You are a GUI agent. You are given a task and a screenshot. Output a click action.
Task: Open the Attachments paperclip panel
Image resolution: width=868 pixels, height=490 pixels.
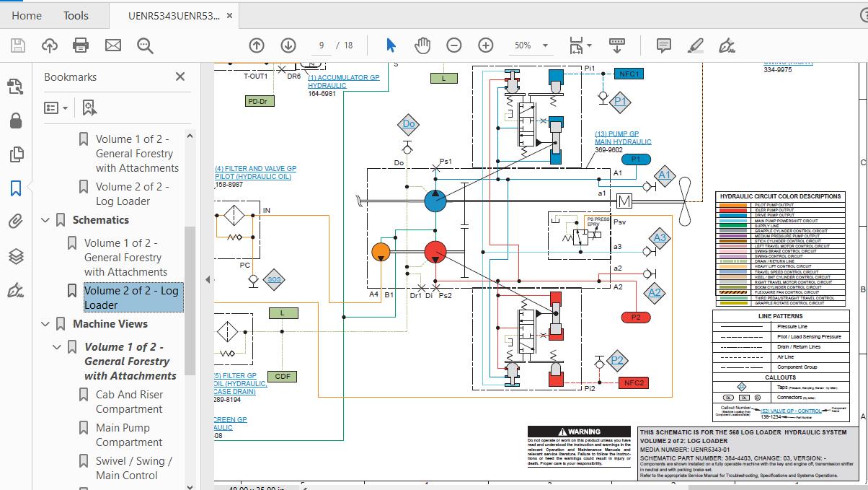(x=16, y=222)
